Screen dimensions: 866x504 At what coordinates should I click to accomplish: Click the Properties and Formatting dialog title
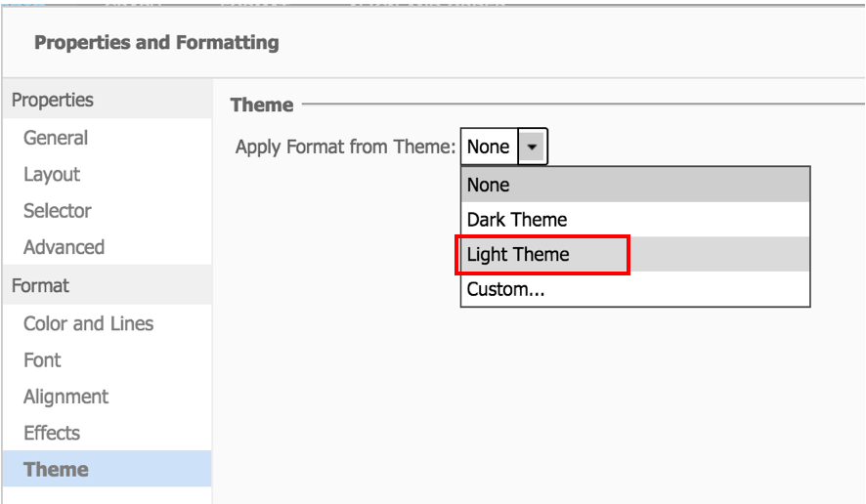point(156,43)
